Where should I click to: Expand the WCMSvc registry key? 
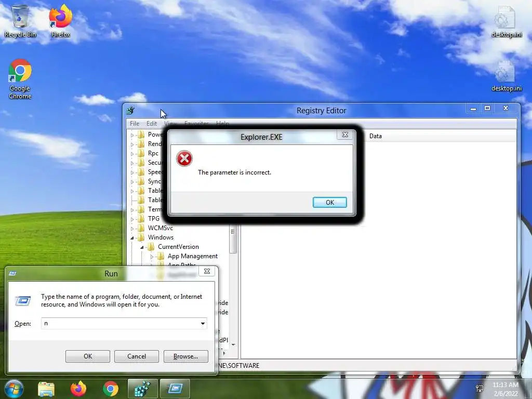pyautogui.click(x=132, y=229)
